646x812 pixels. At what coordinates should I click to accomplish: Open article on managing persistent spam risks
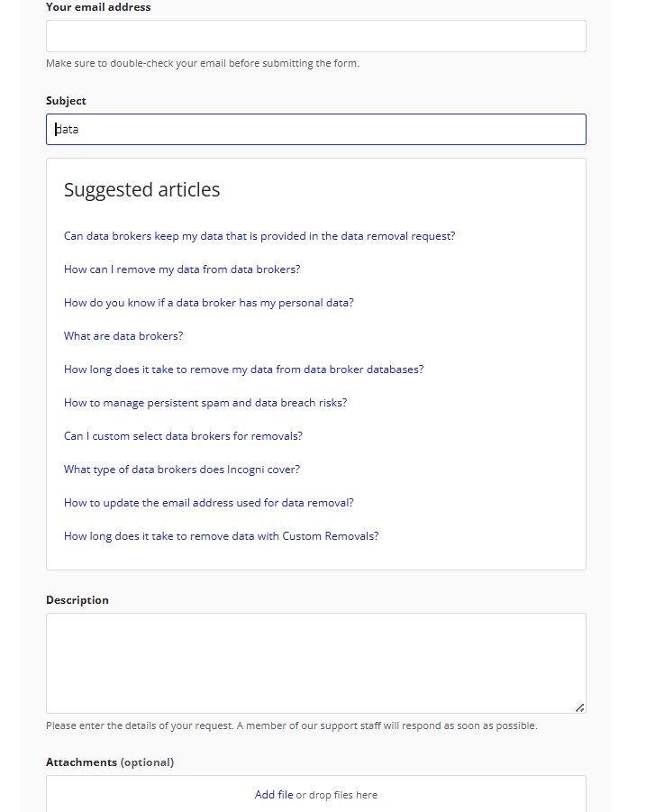pyautogui.click(x=204, y=402)
